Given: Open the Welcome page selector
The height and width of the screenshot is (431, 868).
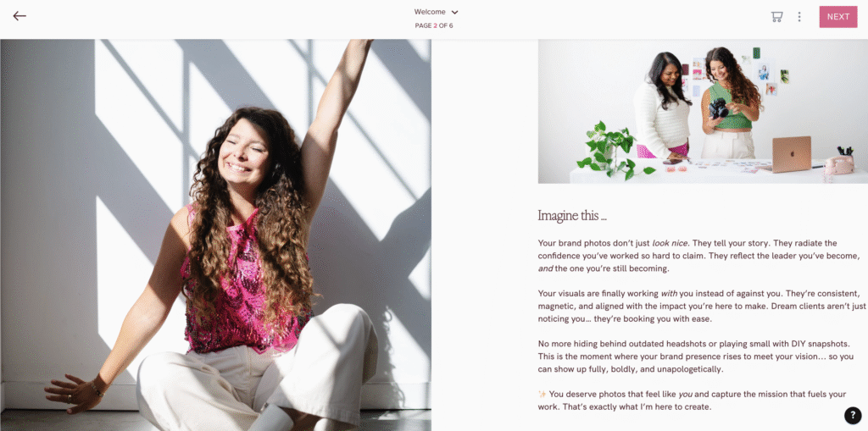Looking at the screenshot, I should (x=436, y=12).
